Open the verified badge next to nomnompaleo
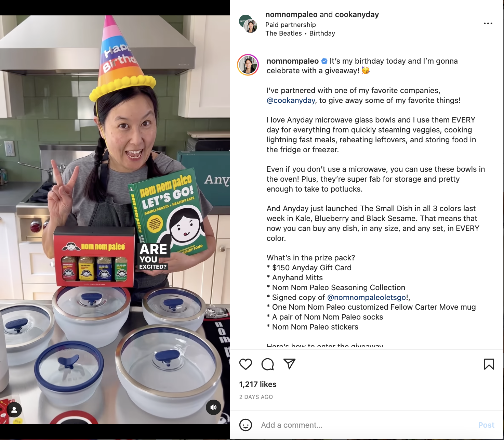Viewport: 504px width, 440px height. click(x=324, y=61)
